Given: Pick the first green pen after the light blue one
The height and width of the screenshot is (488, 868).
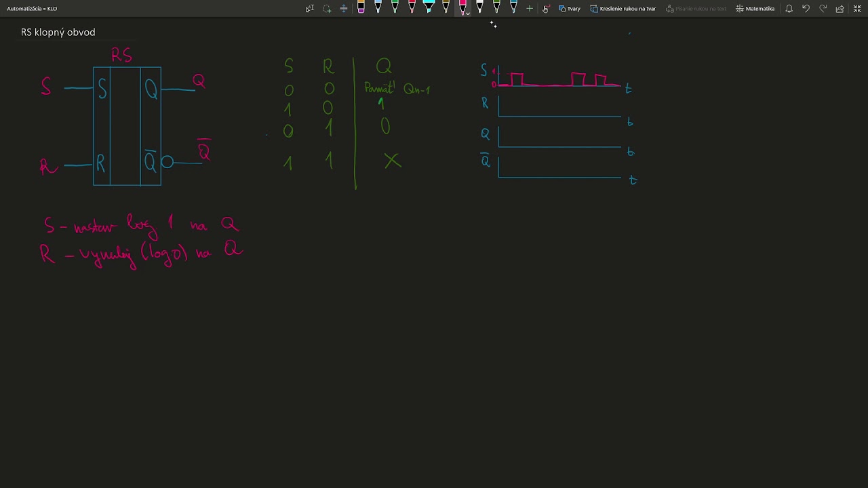Looking at the screenshot, I should (x=395, y=7).
